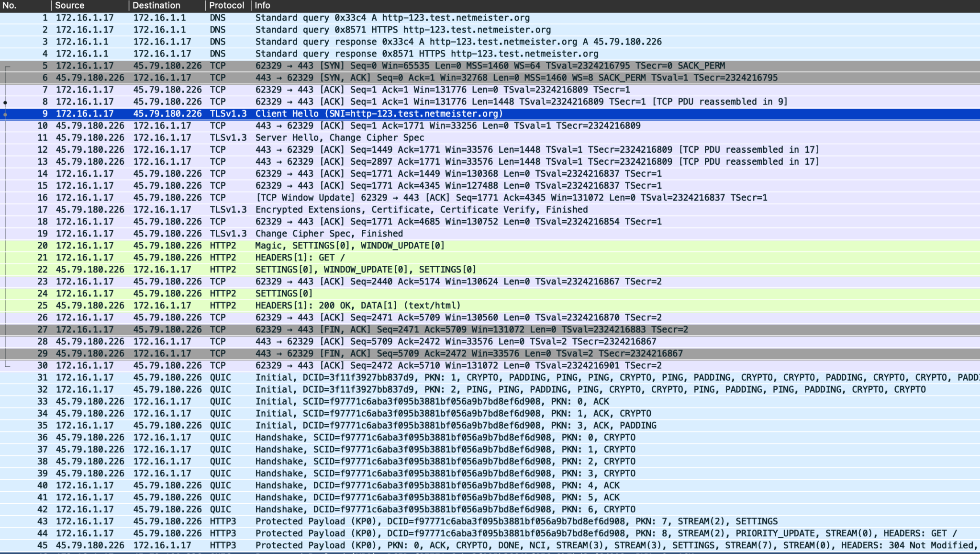Select packet 5, the TCP SYN packet
This screenshot has width=980, height=554.
pyautogui.click(x=335, y=66)
